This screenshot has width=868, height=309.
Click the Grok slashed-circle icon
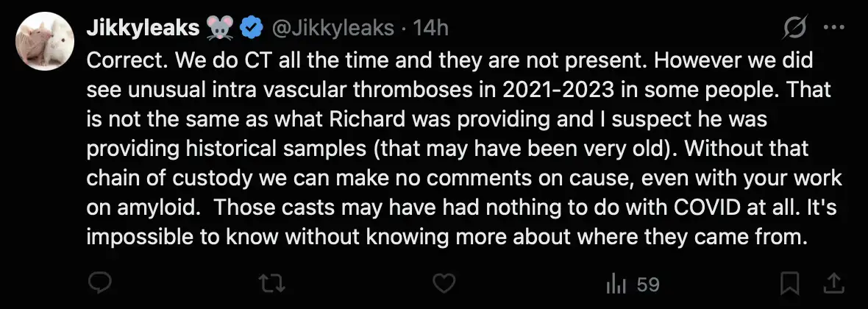(795, 29)
